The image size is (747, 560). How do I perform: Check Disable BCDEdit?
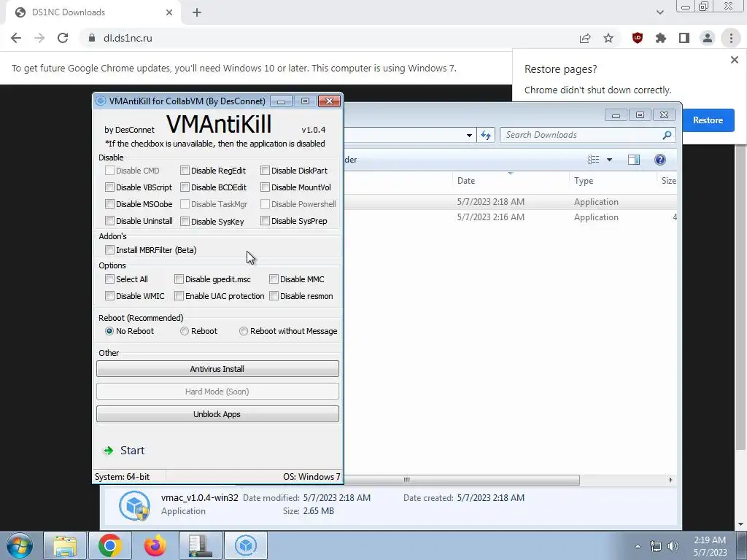pyautogui.click(x=185, y=187)
